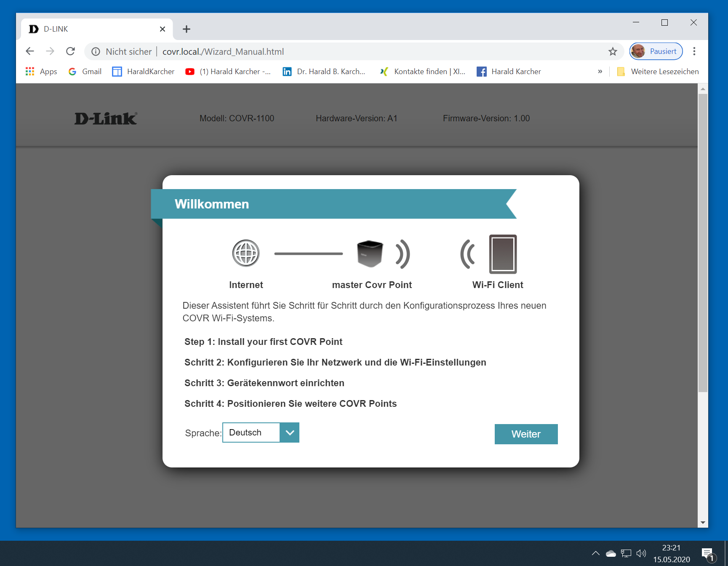Click the browser forward arrow
The image size is (728, 566).
point(50,51)
